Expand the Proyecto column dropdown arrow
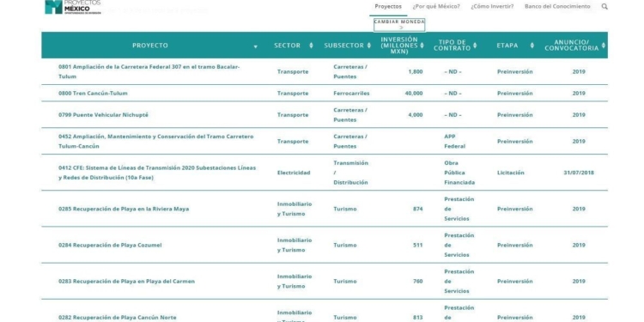Viewport: 644px width, 322px height. point(256,46)
